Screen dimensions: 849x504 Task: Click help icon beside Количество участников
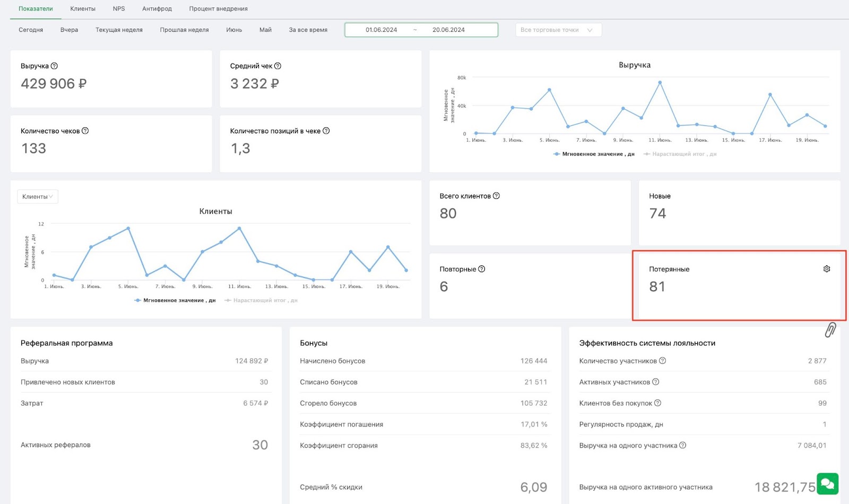(x=662, y=361)
